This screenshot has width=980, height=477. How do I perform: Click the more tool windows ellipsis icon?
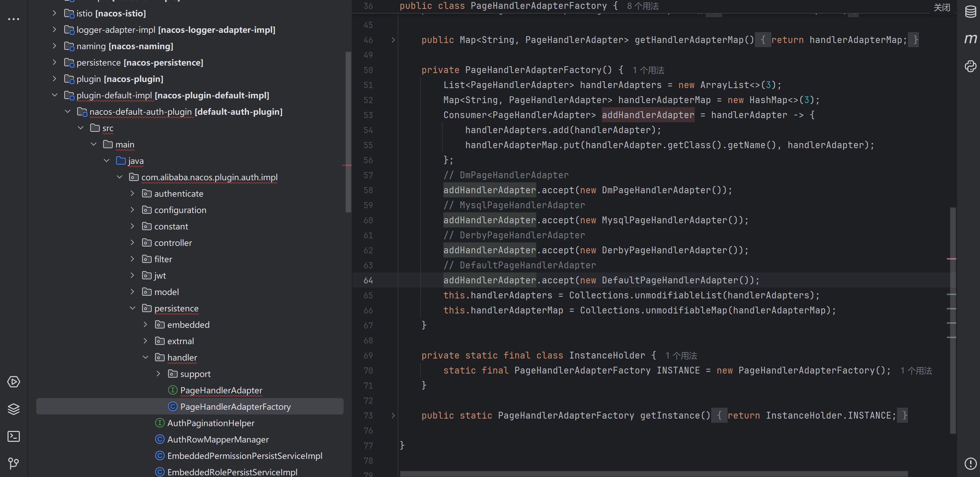click(x=14, y=19)
